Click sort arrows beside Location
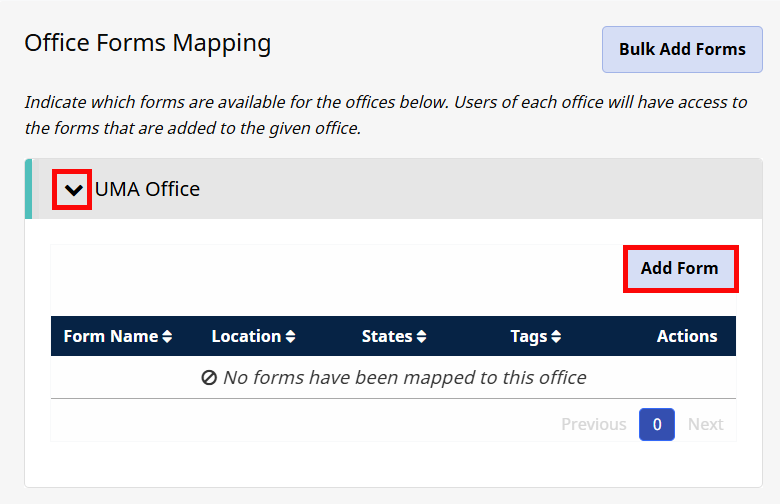This screenshot has width=780, height=504. click(x=290, y=337)
